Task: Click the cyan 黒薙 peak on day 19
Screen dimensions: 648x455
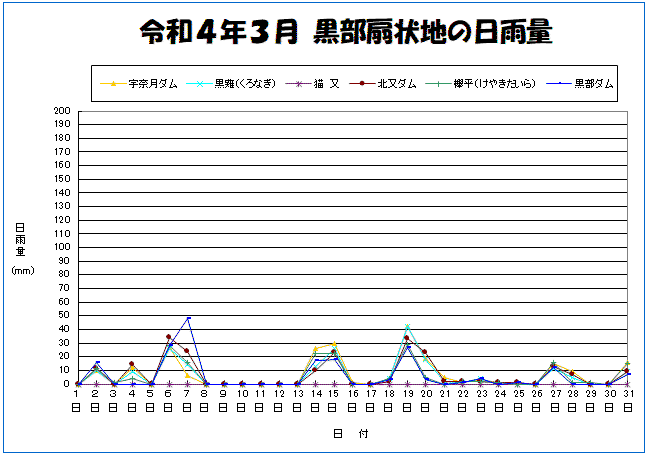Action: (x=407, y=326)
